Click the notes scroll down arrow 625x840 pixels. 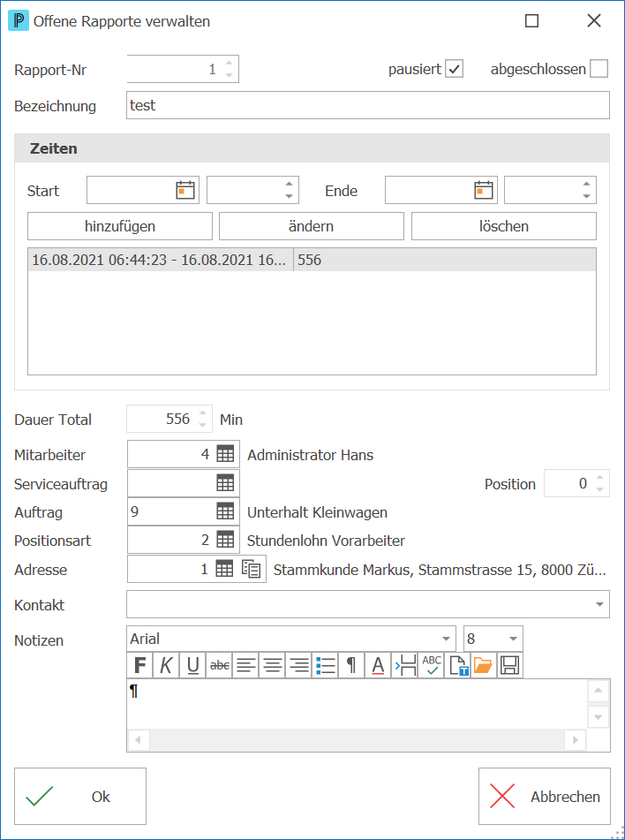point(599,717)
